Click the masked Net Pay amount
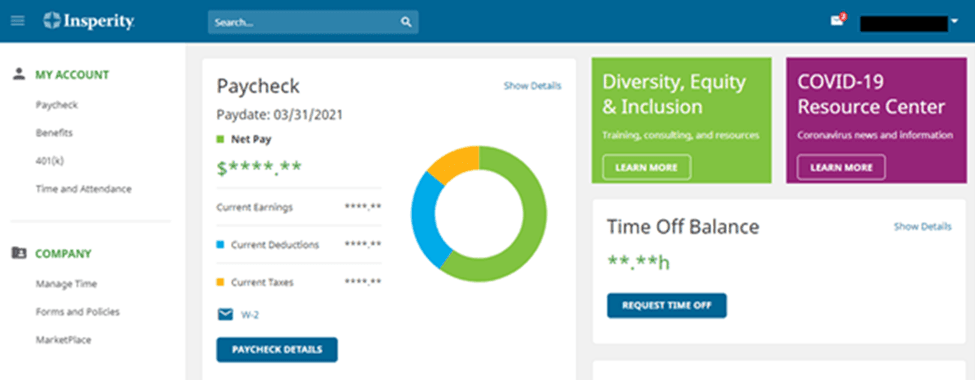Viewport: 979px width, 383px height. pos(259,167)
